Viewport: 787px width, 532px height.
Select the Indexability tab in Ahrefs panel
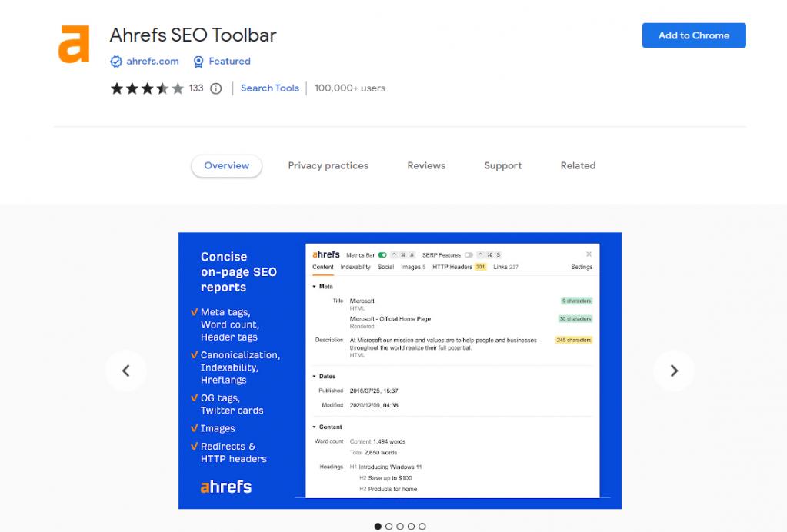click(x=355, y=267)
